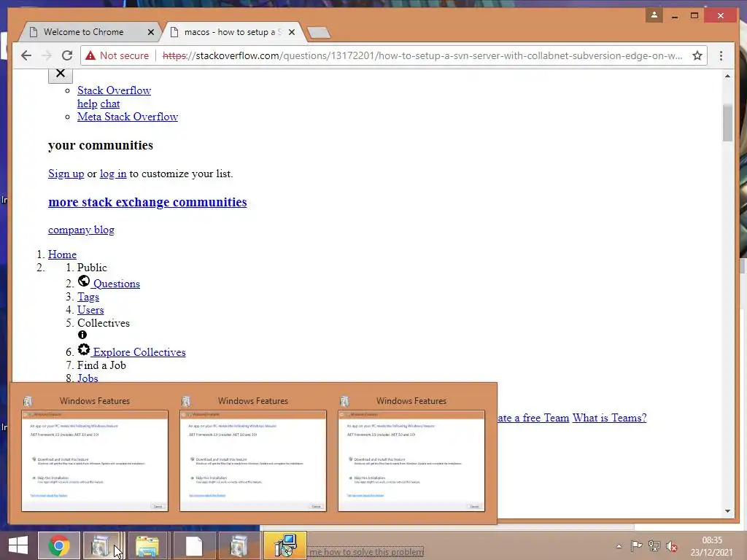Click the star badge icon beside Explore Collectives
This screenshot has height=560, width=747.
[x=84, y=349]
